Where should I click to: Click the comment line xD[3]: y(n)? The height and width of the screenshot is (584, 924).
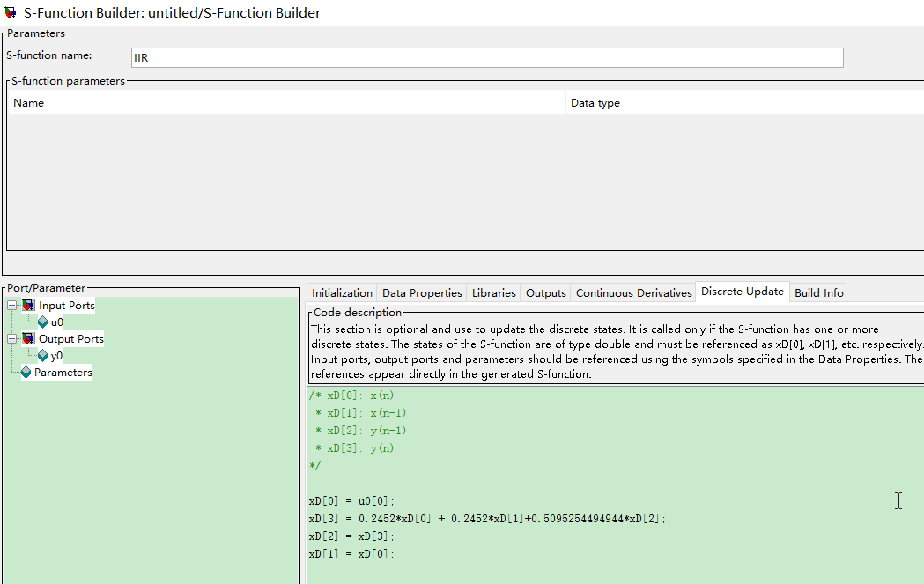click(x=355, y=448)
